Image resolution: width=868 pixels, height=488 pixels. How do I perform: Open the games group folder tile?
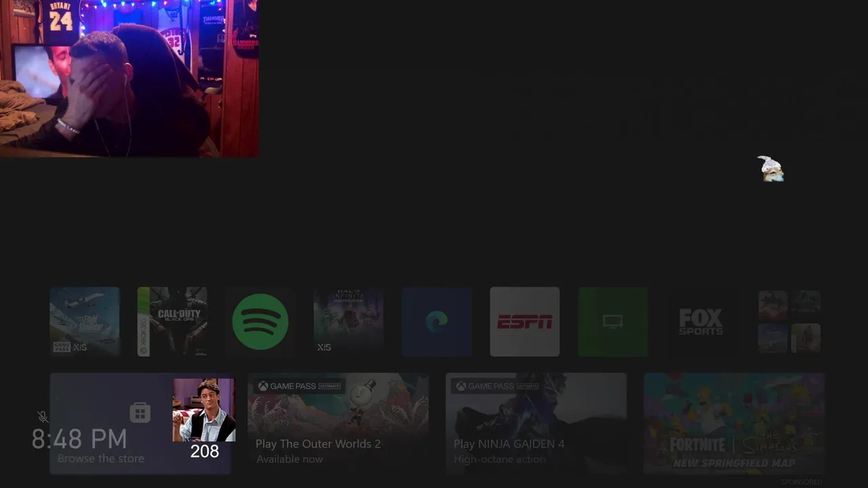(789, 321)
